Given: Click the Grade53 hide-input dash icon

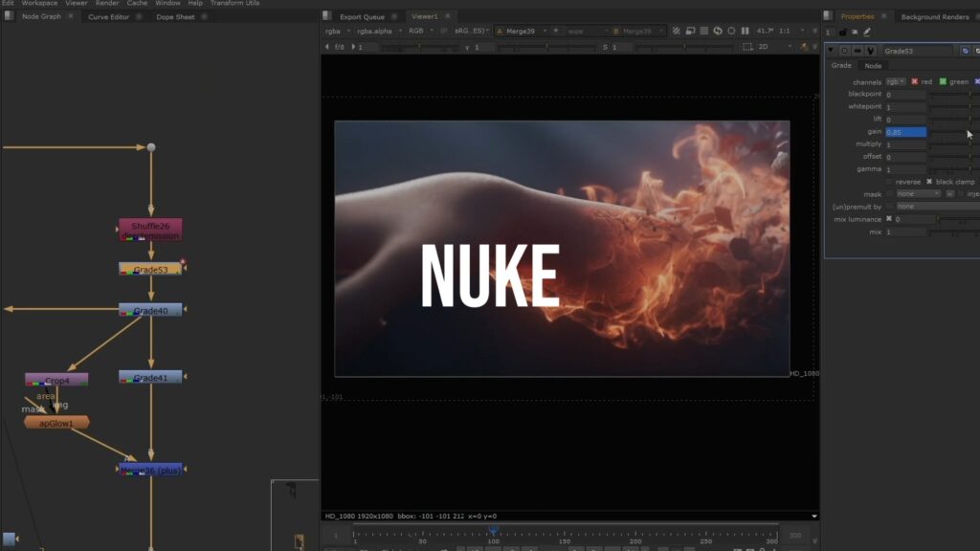Looking at the screenshot, I should coord(857,51).
